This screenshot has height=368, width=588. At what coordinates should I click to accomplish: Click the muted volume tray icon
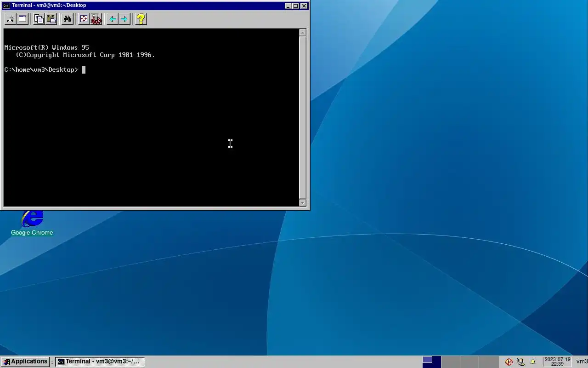509,362
